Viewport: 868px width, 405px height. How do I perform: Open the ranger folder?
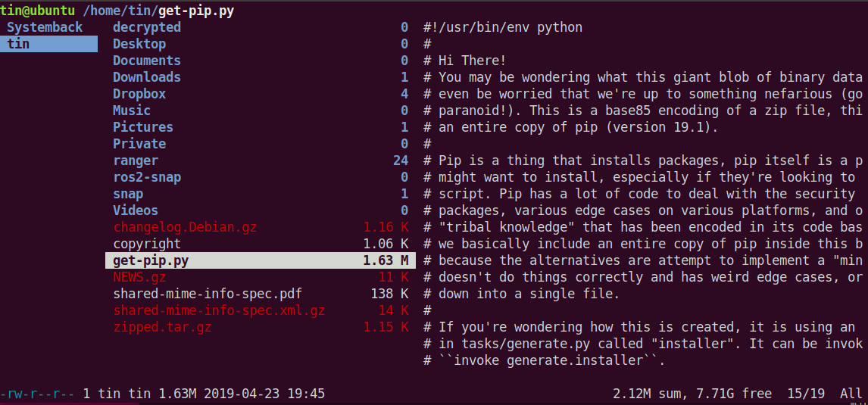(x=261, y=160)
